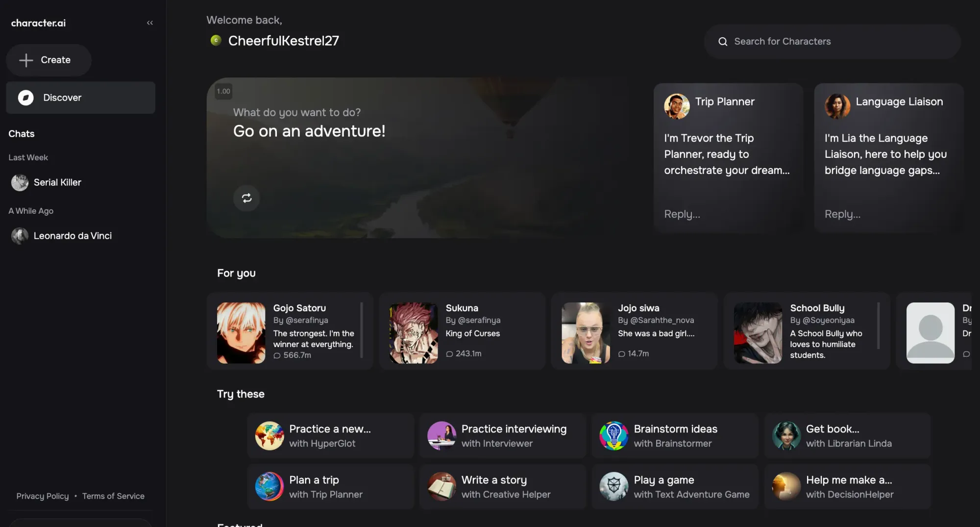Image resolution: width=980 pixels, height=527 pixels.
Task: Click the shuffle icon on the adventure banner
Action: point(246,198)
